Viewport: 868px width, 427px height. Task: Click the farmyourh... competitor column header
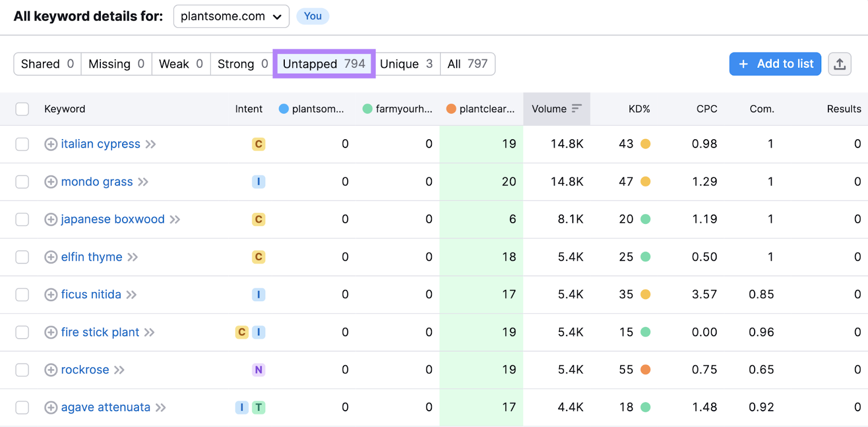coord(398,109)
